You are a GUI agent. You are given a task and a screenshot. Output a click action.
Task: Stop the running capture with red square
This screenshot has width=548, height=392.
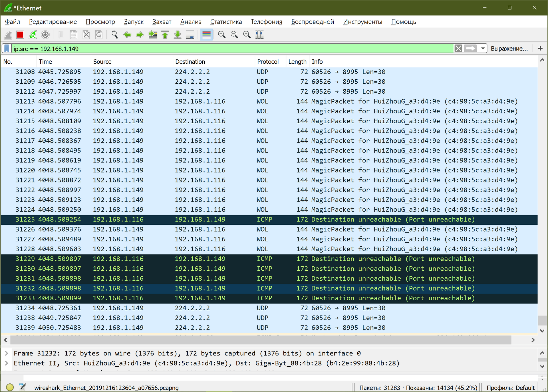coord(20,35)
